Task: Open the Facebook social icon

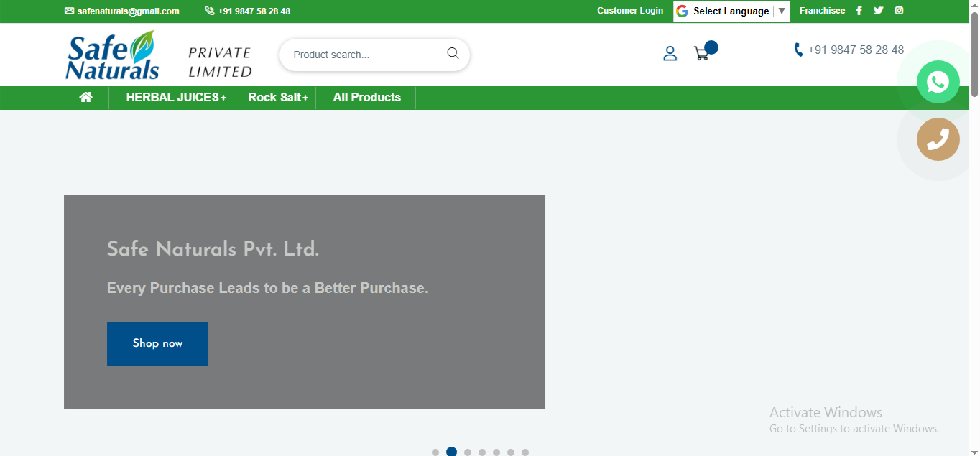Action: point(859,11)
